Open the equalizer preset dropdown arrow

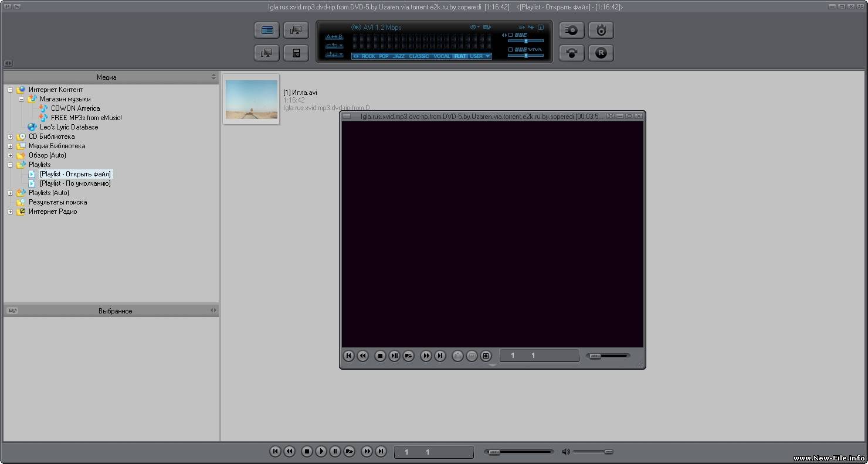coord(487,56)
